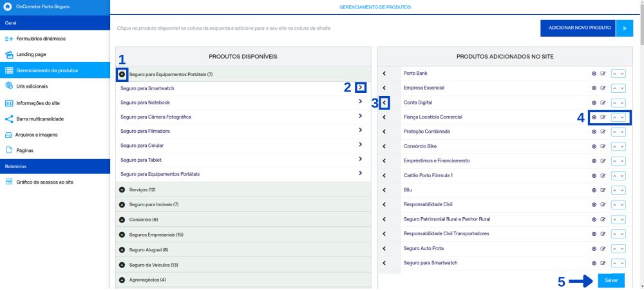The image size is (644, 290).
Task: Add Seguro para Tablet with its right arrow
Action: 360,159
